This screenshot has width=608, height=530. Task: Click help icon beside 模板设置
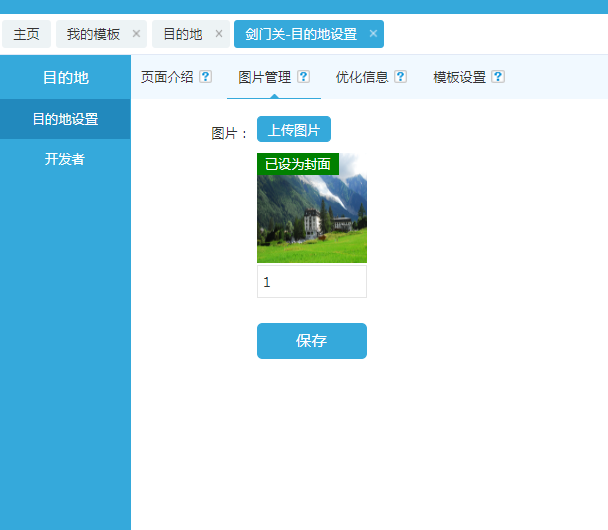pyautogui.click(x=498, y=77)
